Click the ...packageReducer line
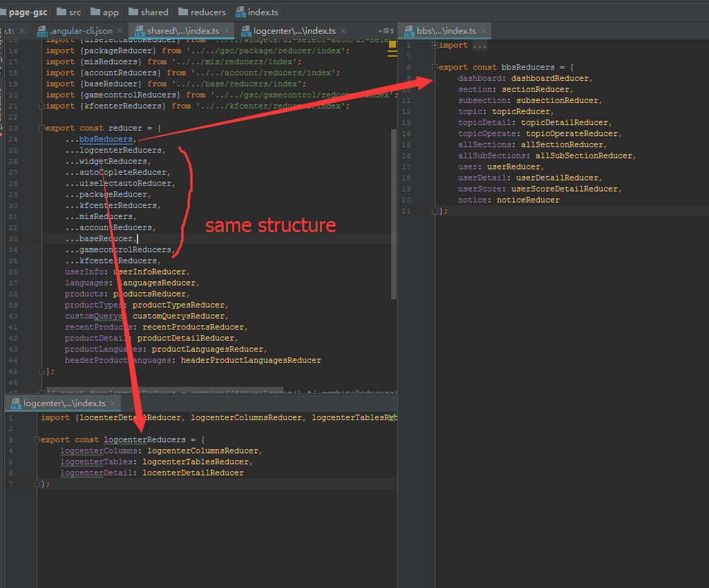This screenshot has height=588, width=709. [108, 194]
